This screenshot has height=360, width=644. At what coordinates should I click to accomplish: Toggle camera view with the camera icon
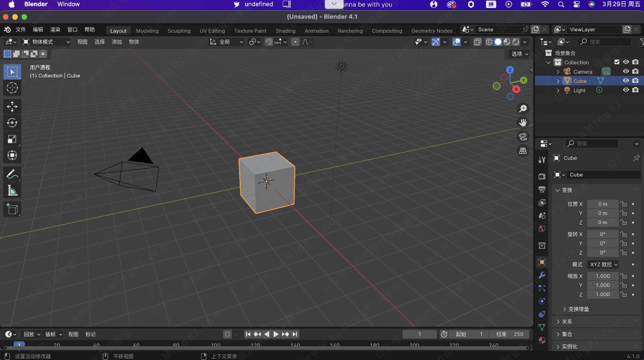(523, 136)
